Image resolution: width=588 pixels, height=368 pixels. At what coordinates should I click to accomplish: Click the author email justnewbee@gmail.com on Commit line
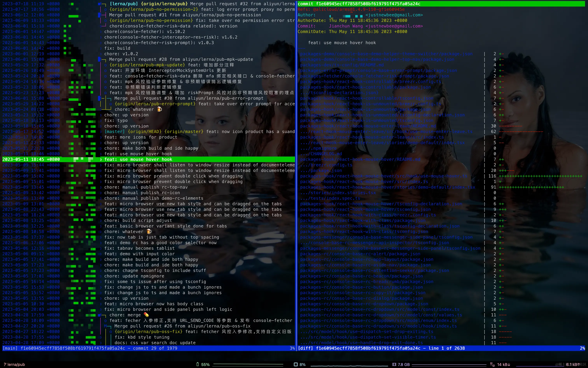pyautogui.click(x=394, y=26)
